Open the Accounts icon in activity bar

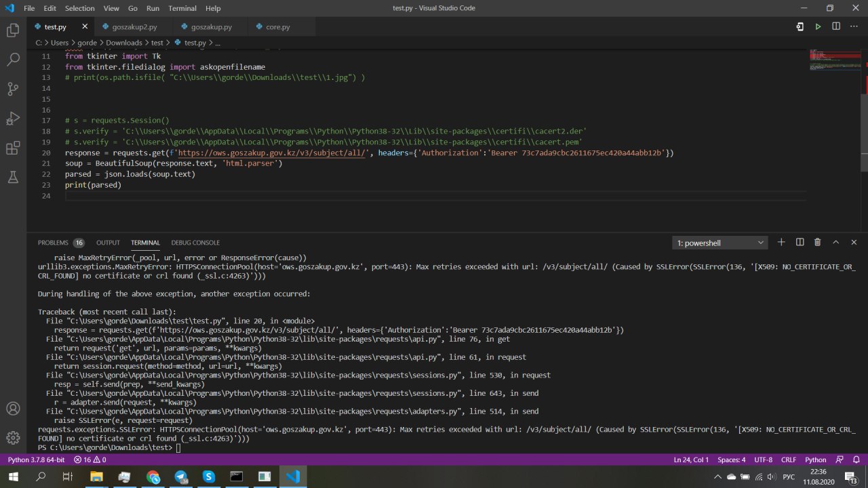[13, 409]
